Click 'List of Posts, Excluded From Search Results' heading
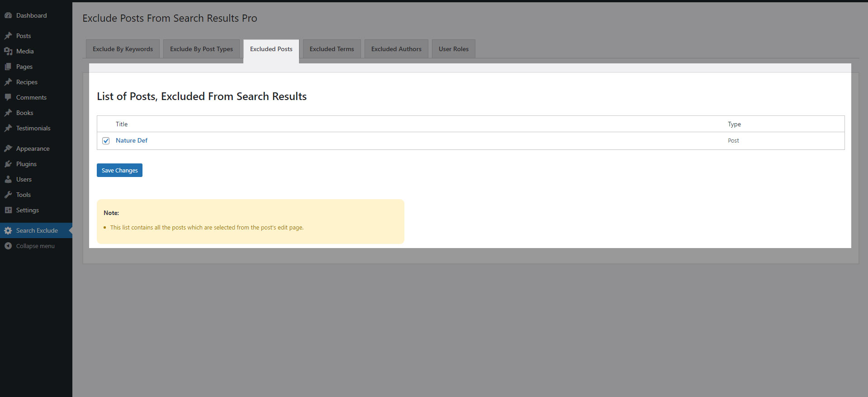Image resolution: width=868 pixels, height=397 pixels. click(x=202, y=96)
